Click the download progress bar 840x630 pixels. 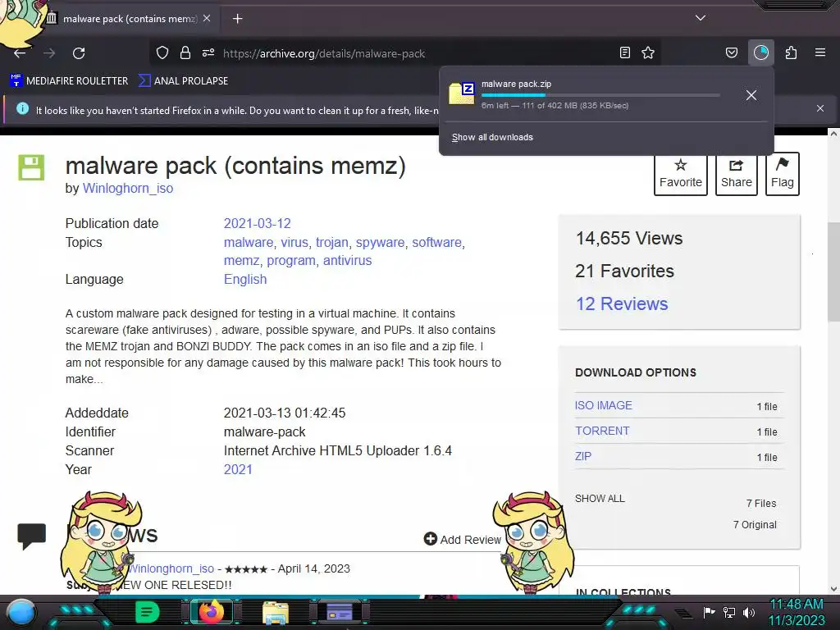pos(600,95)
